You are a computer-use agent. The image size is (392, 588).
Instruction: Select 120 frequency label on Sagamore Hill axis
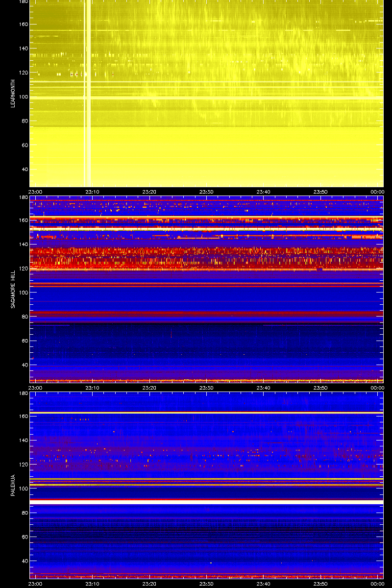coord(23,269)
